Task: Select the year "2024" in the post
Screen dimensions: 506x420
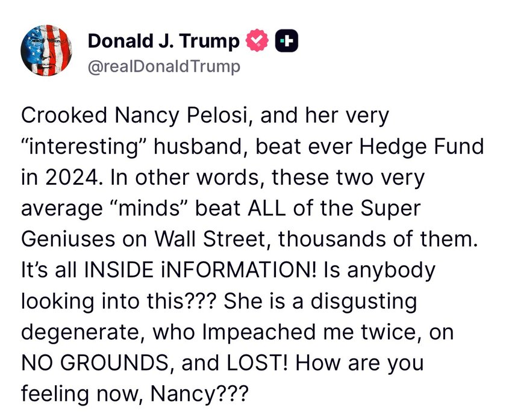Action: pyautogui.click(x=72, y=178)
